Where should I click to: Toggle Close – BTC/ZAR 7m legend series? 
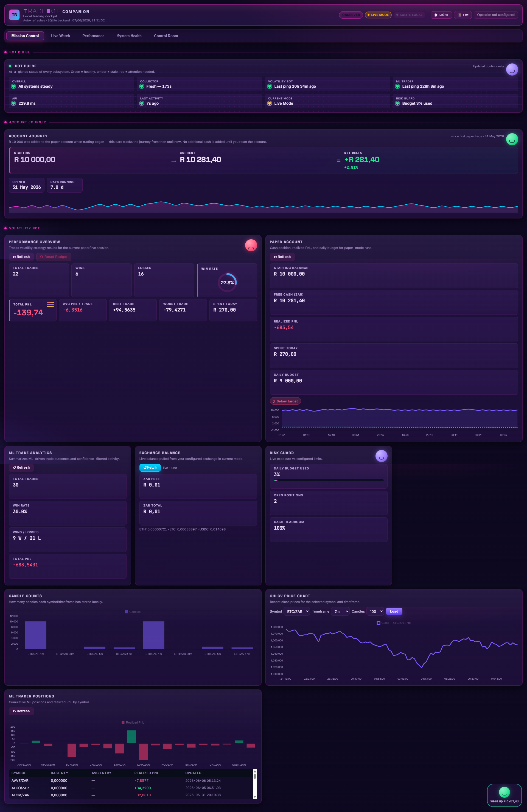point(393,623)
